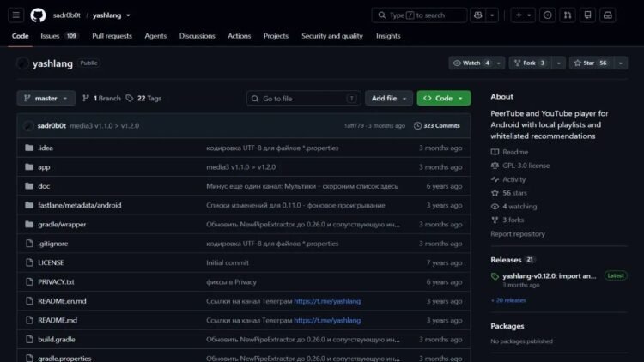Open the README.md file

pyautogui.click(x=58, y=320)
